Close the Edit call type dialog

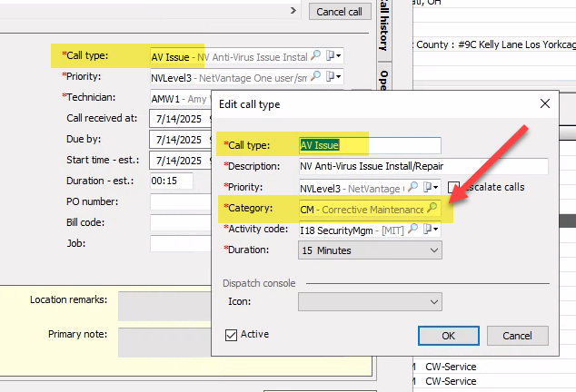(x=544, y=103)
